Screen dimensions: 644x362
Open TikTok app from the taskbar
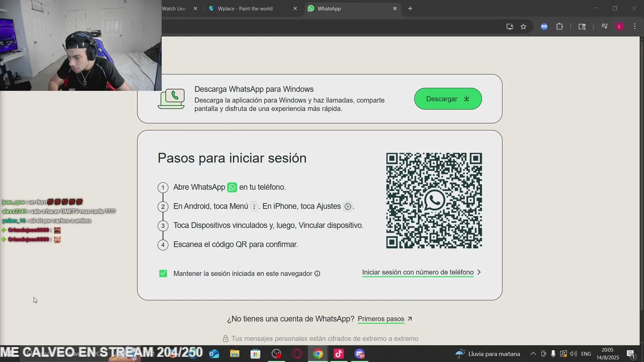[339, 353]
